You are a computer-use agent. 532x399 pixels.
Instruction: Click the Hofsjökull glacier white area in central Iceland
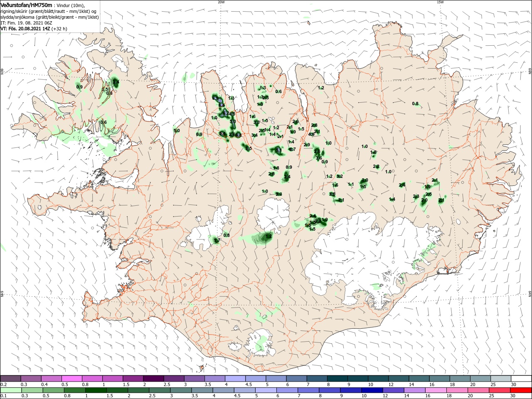273,215
